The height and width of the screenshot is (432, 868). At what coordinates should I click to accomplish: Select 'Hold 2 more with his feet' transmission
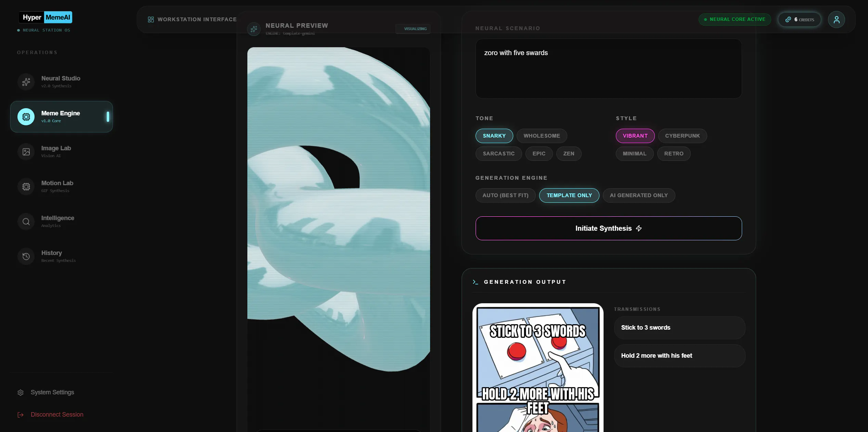click(x=679, y=356)
